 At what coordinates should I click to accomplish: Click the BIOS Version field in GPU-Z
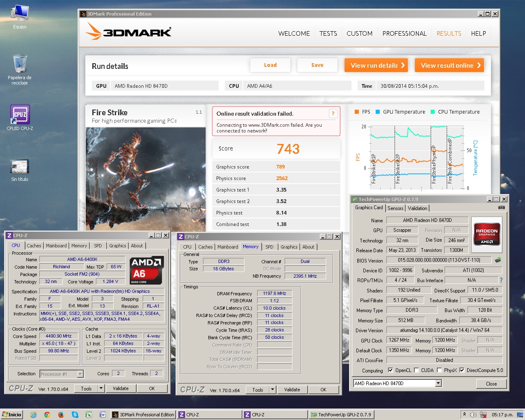439,260
